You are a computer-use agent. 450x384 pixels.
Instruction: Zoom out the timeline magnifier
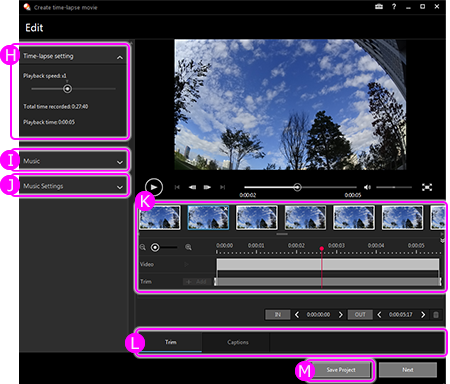pyautogui.click(x=143, y=247)
